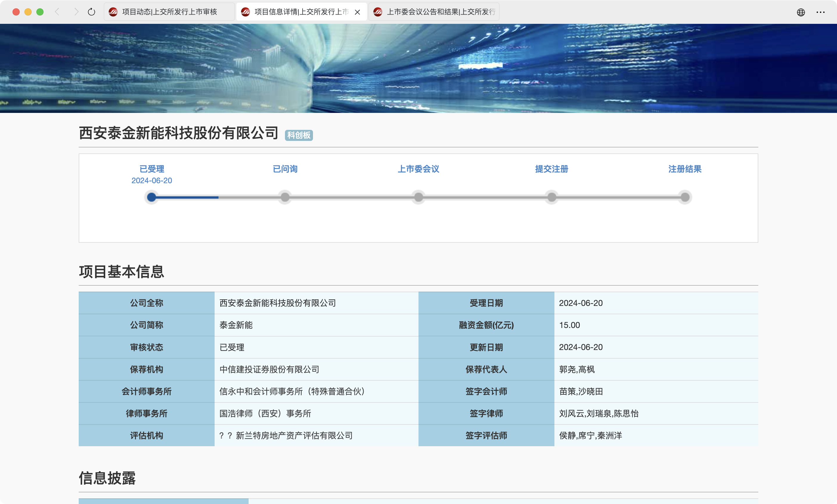Screen dimensions: 837x504
Task: Click the 已问询 stage label
Action: [285, 169]
